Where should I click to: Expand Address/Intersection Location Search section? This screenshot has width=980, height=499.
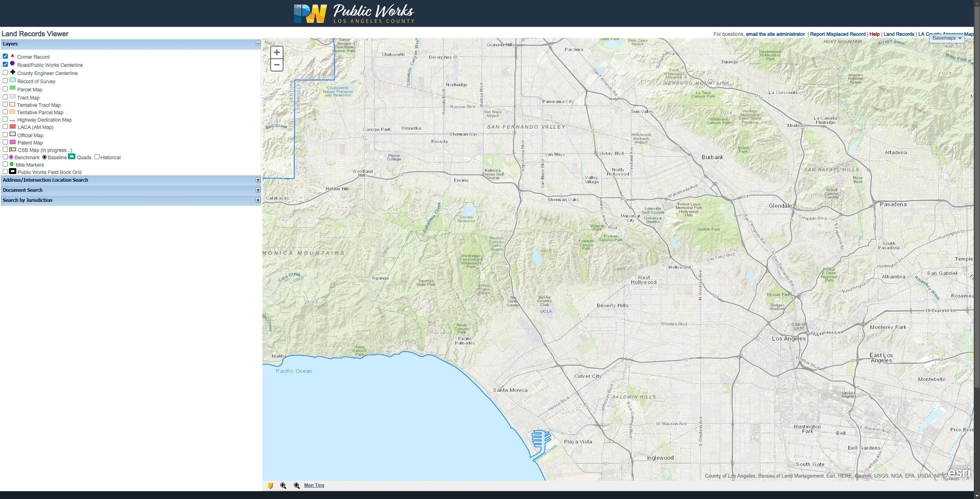[x=258, y=180]
